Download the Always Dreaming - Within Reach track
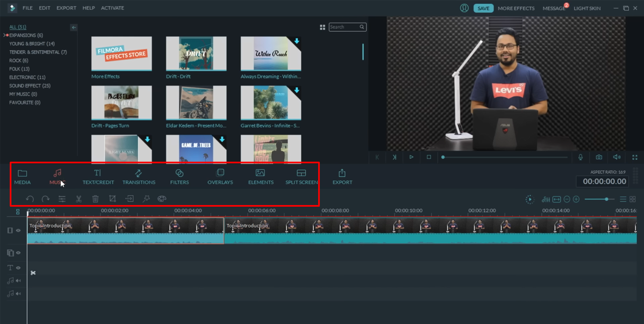Viewport: 644px width, 324px height. click(x=297, y=41)
